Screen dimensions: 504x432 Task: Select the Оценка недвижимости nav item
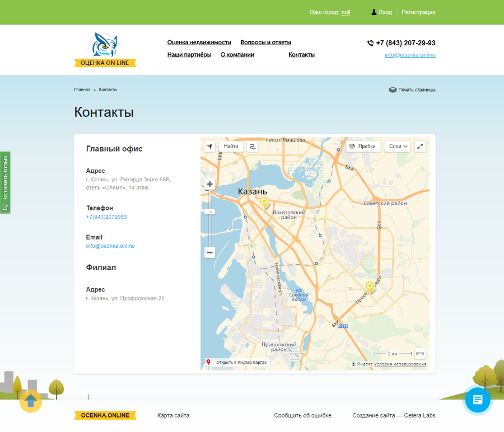[199, 42]
